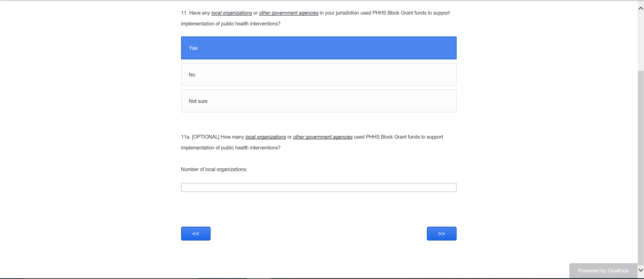Pick the Not sure option

pyautogui.click(x=318, y=101)
